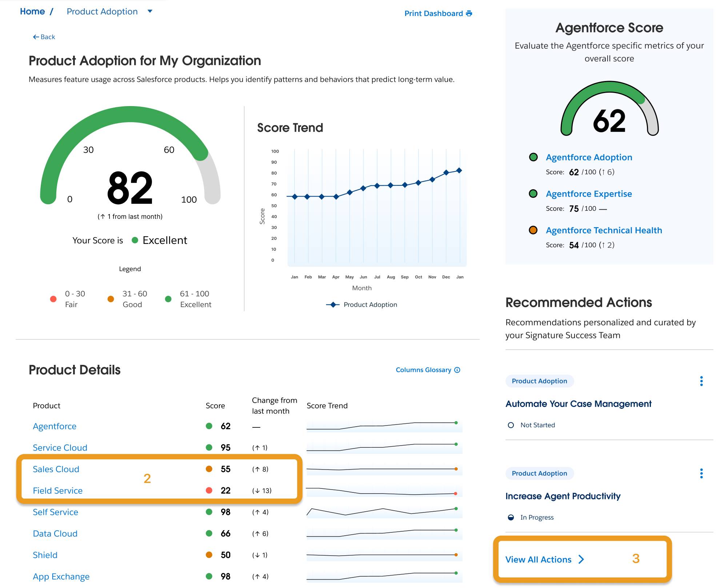Viewport: 728px width, 588px height.
Task: Click the final Jan data point on Score Trend
Action: 459,170
